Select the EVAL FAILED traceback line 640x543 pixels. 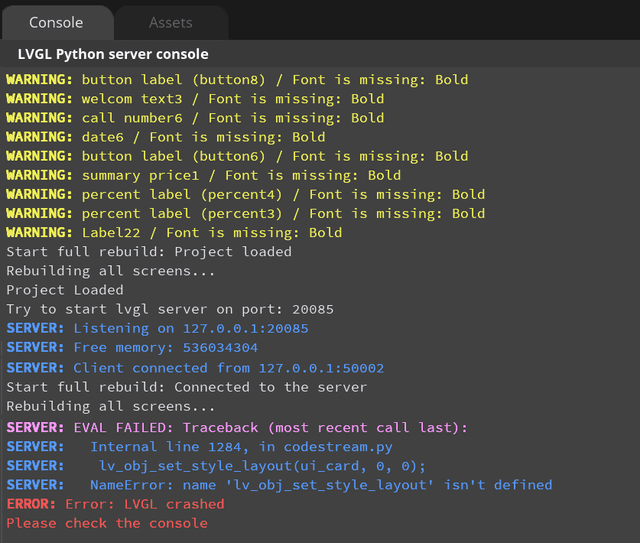coord(237,427)
